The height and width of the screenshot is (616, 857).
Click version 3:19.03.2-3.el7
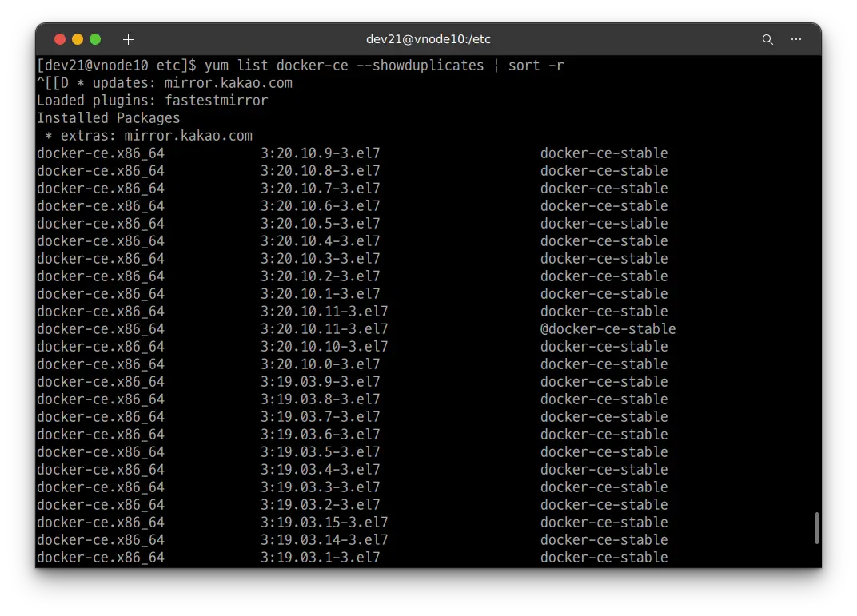320,505
